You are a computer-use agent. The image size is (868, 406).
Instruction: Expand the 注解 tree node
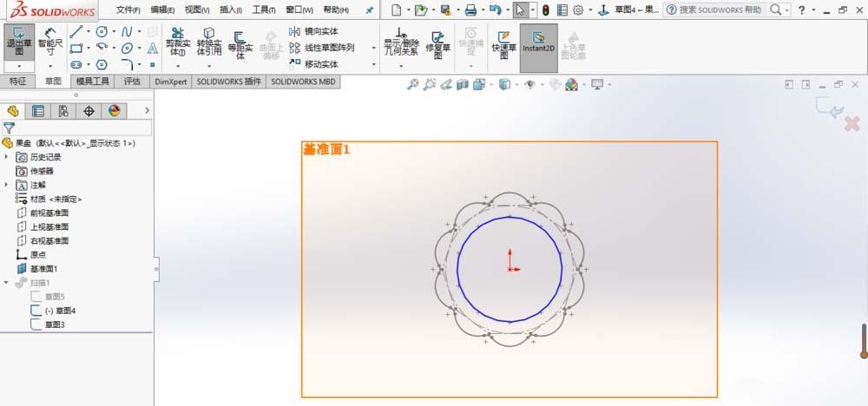(6, 185)
